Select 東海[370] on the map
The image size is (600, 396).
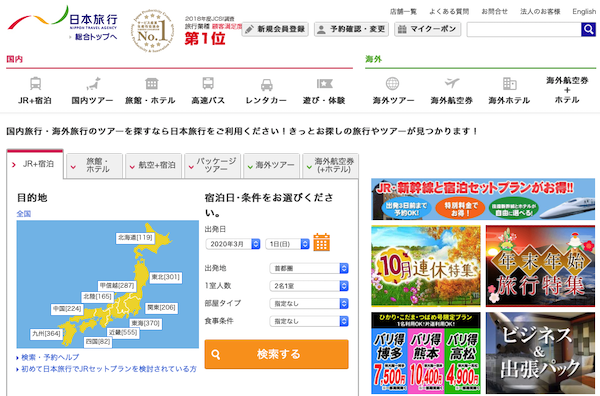[x=145, y=323]
